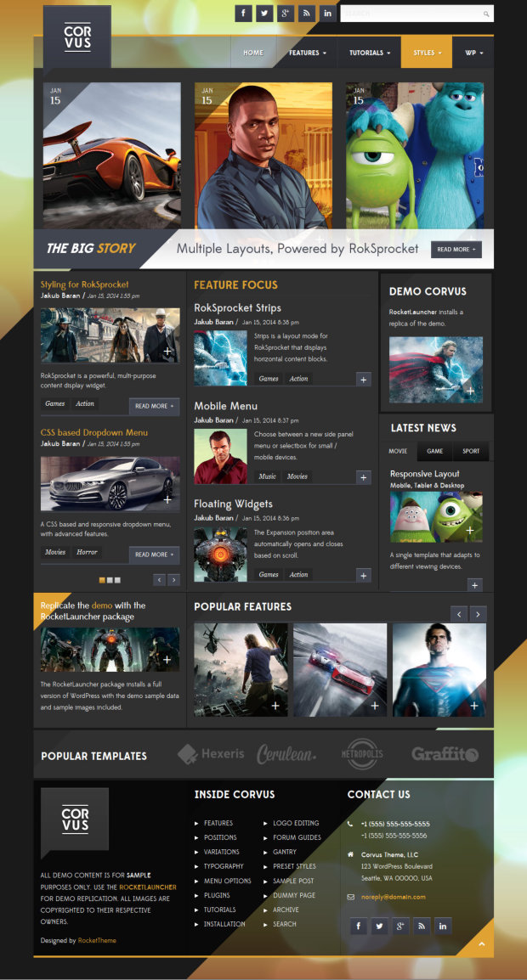Open the Superman thumbnail in Popular Features
Viewport: 527px width, 980px height.
(439, 669)
